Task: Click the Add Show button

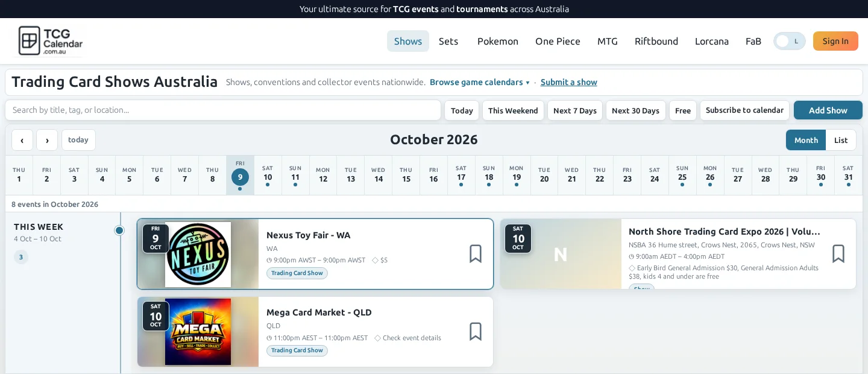Action: click(x=828, y=110)
